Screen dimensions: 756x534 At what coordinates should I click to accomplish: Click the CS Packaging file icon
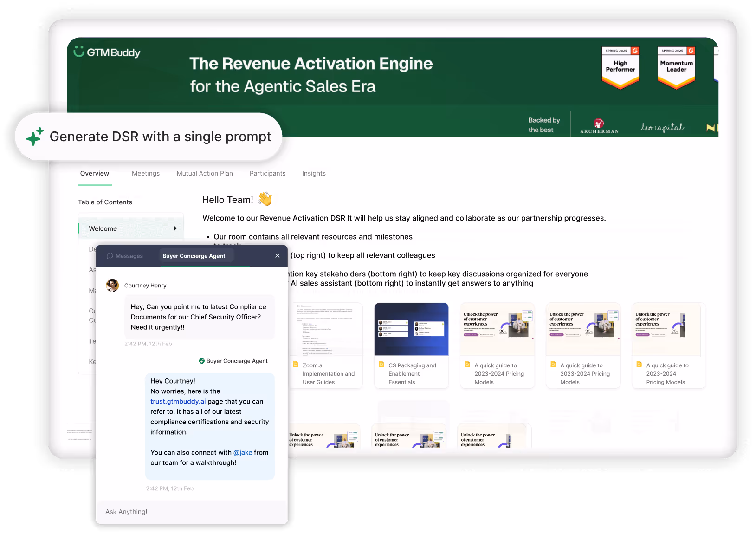[x=381, y=365]
